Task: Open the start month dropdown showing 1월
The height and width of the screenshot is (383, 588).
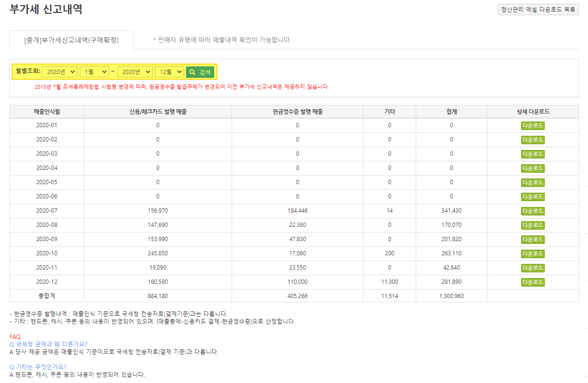Action: pos(94,72)
